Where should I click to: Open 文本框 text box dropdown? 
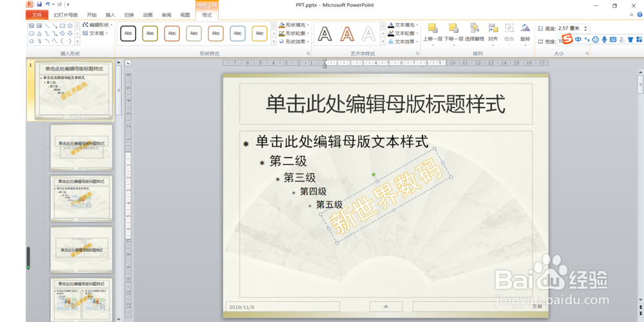(x=95, y=33)
